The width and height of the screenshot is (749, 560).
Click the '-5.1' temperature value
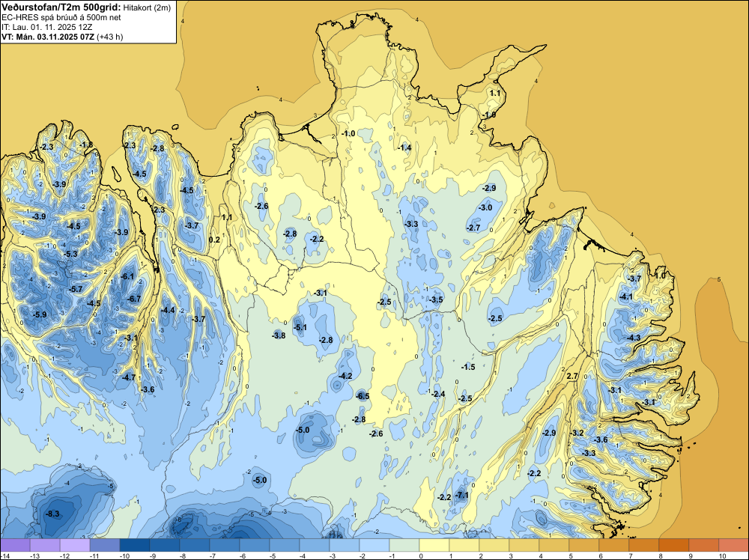coord(300,327)
